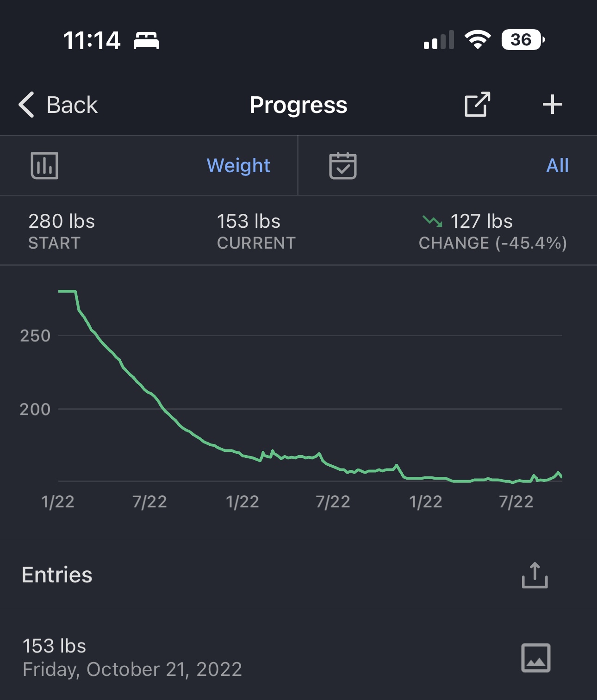Open the 153 lbs October 21 entry
597x700 pixels.
click(298, 657)
